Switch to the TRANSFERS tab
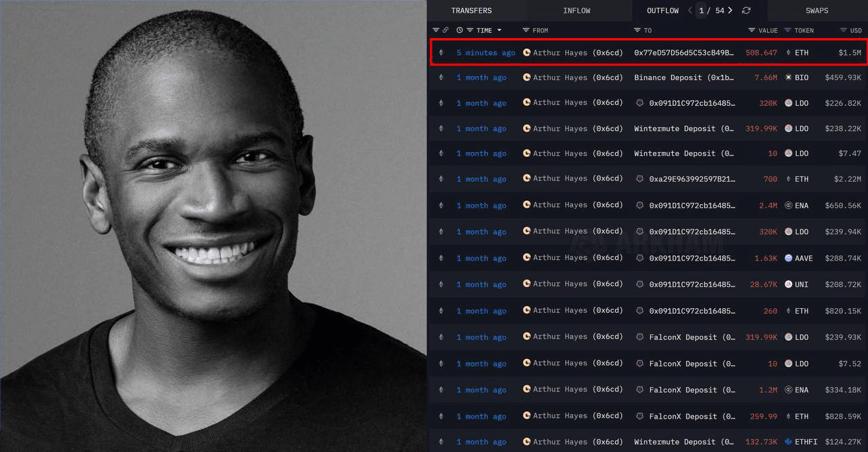Viewport: 868px width, 452px height. tap(471, 10)
